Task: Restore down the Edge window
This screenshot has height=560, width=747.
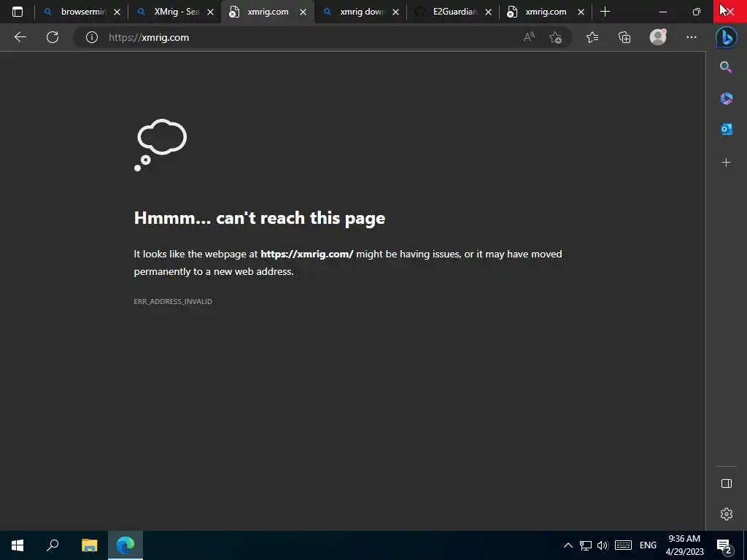Action: pos(697,12)
